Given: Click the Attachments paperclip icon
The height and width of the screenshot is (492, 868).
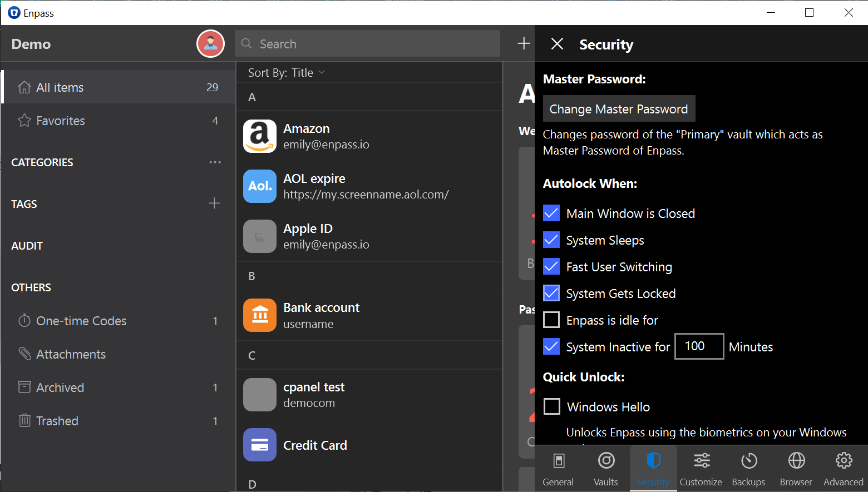Looking at the screenshot, I should (x=24, y=354).
